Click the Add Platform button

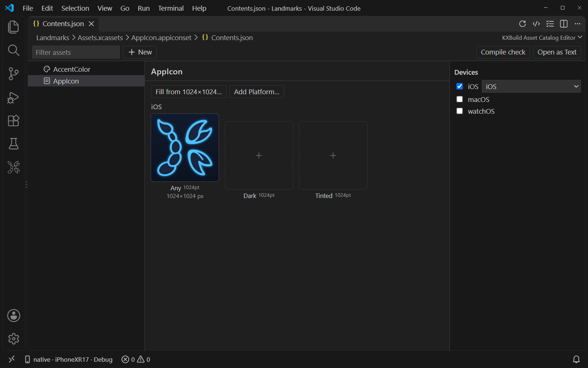coord(257,92)
